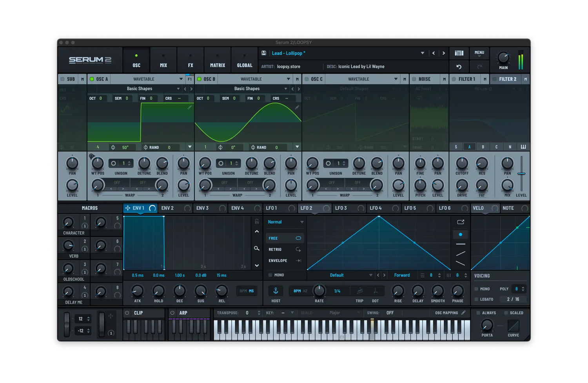This screenshot has height=383, width=588.
Task: Click the MAIN volume knob
Action: pos(503,58)
